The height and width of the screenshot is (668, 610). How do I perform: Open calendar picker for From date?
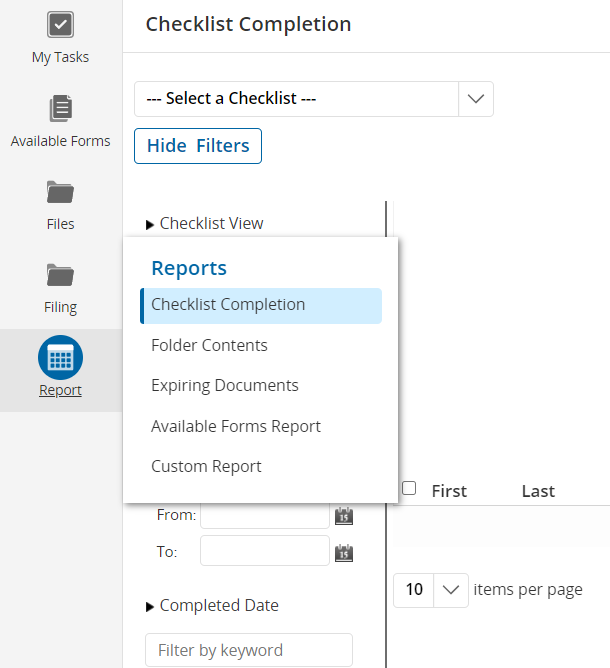[x=343, y=516]
